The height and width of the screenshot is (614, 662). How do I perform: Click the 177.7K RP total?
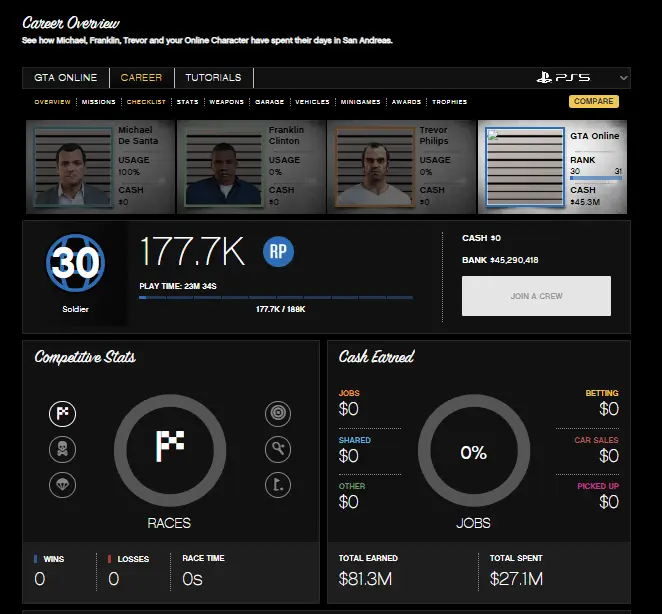point(192,251)
